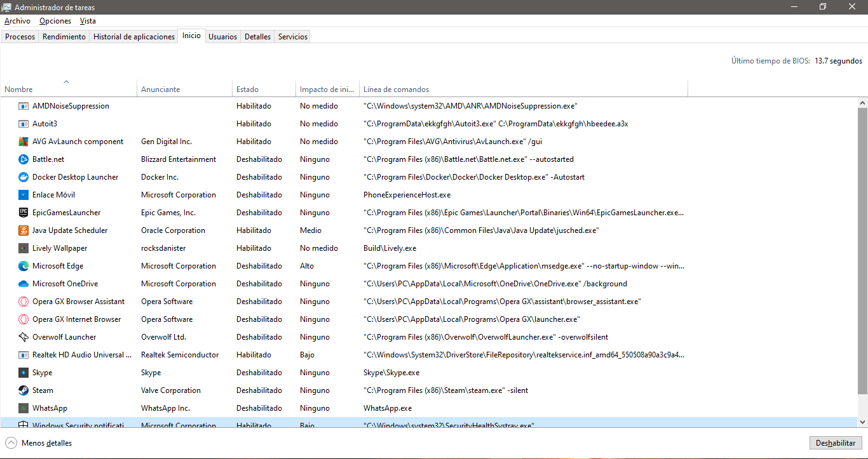Screen dimensions: 868x459
Task: Click the Build\Lively.exe command line
Action: pos(390,248)
